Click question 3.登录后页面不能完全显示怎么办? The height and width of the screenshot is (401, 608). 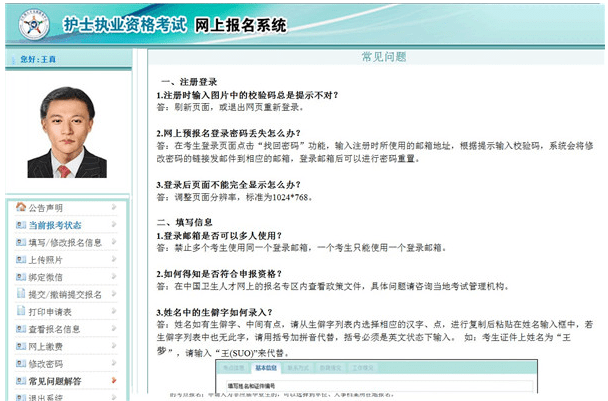tap(229, 185)
